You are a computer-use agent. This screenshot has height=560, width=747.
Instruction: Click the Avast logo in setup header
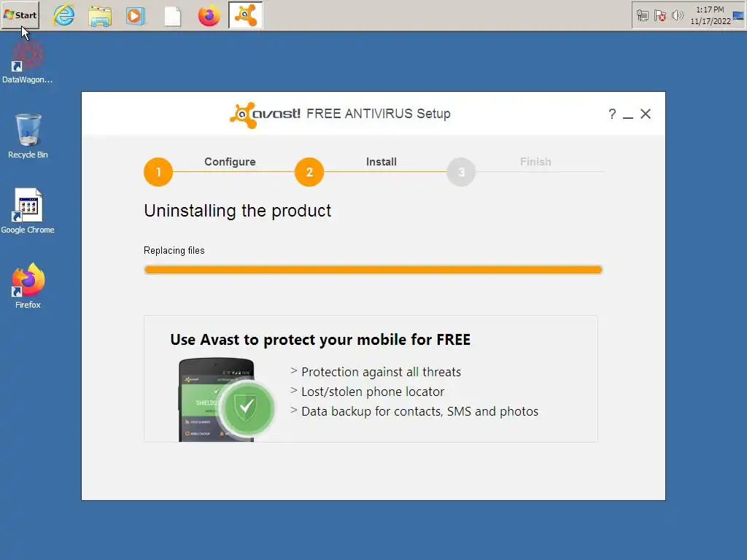[265, 114]
